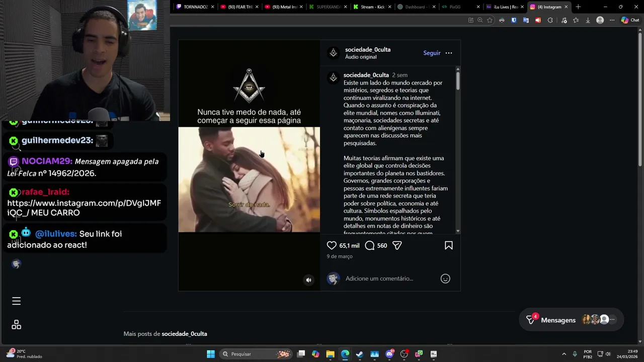644x362 pixels.
Task: Open the Mensagens floating button
Action: [572, 320]
